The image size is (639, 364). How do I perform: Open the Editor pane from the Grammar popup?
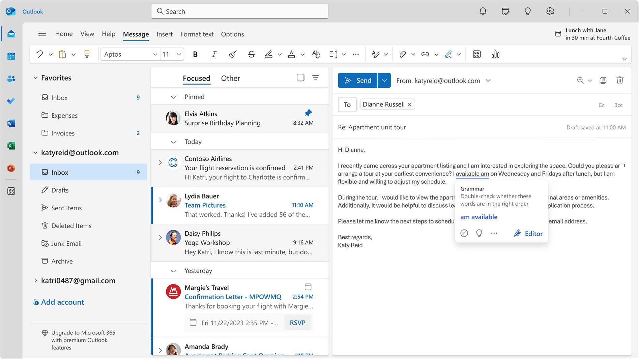pyautogui.click(x=528, y=233)
